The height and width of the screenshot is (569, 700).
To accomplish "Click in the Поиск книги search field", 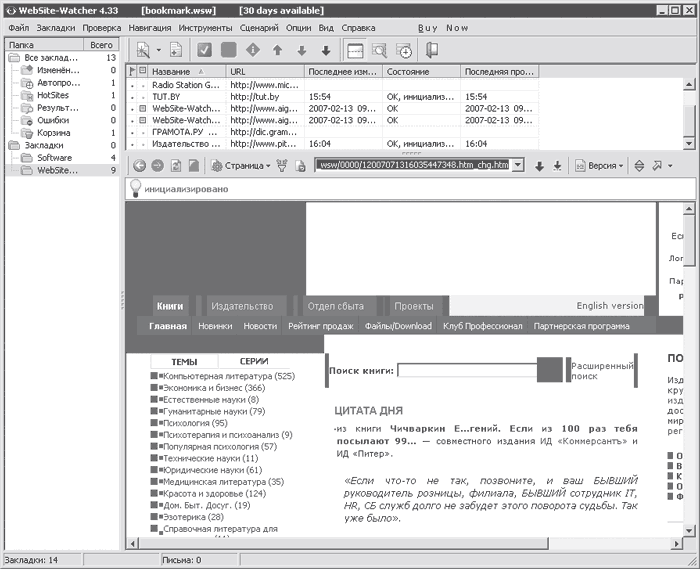I will click(467, 370).
